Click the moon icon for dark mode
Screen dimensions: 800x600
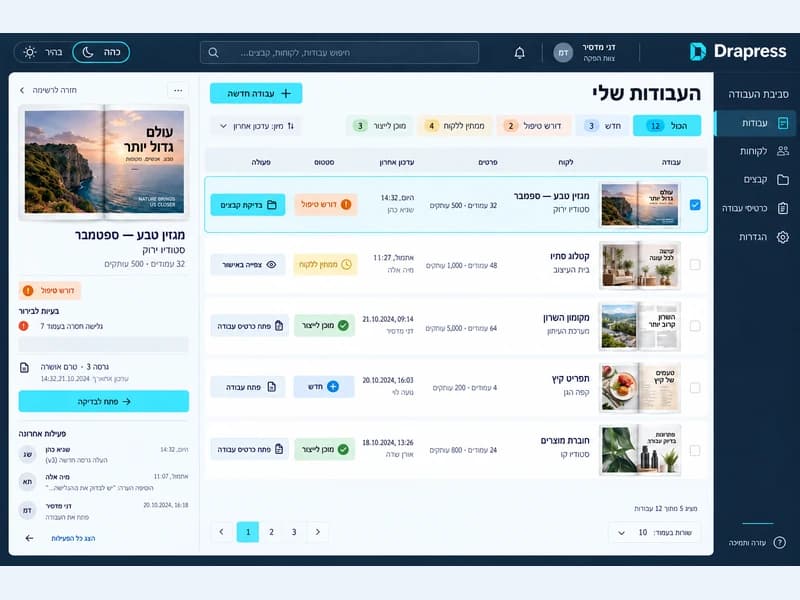[88, 52]
